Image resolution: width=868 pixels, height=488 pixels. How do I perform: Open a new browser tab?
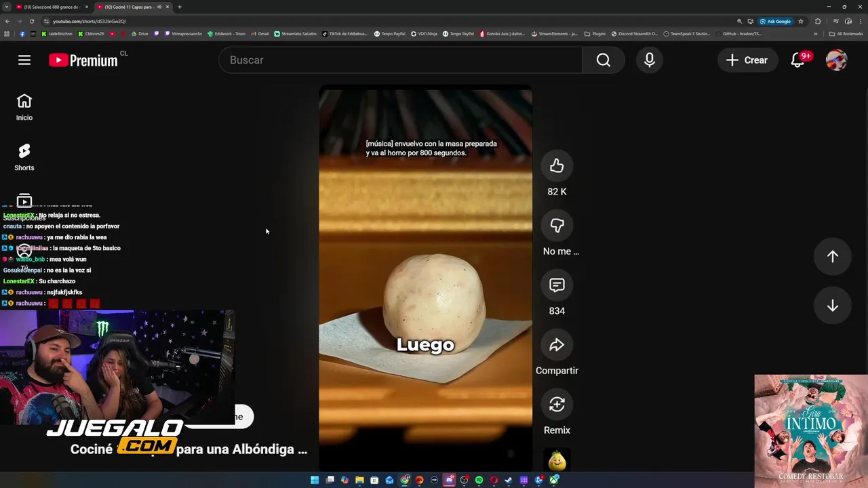[180, 7]
